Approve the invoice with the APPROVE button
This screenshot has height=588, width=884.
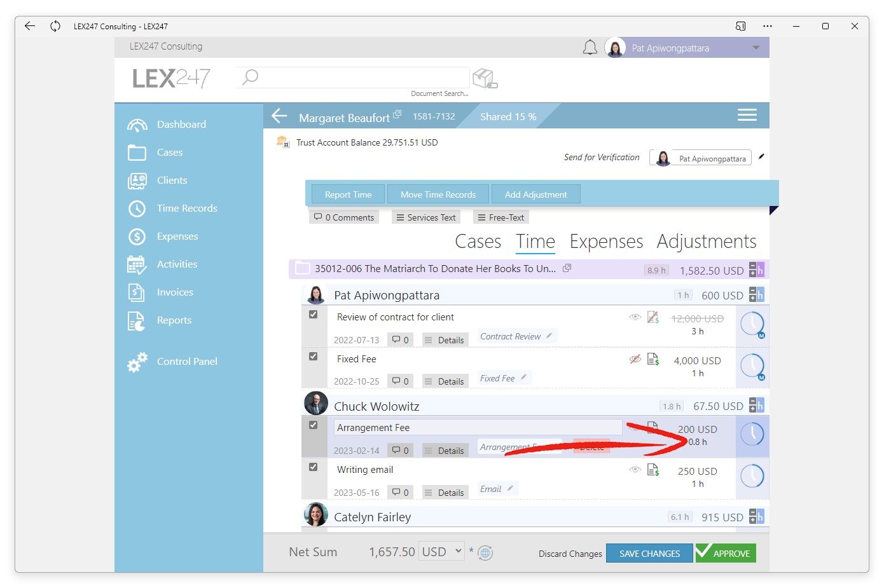(x=726, y=553)
